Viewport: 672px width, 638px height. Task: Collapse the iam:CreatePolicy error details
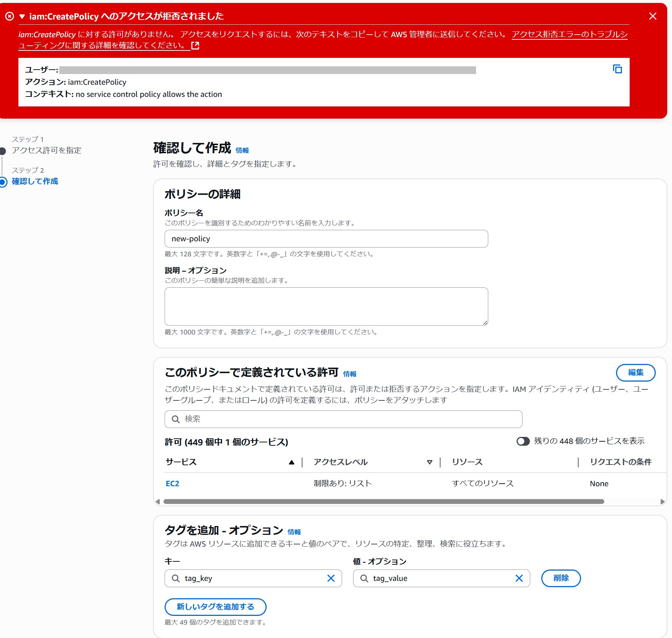coord(22,17)
